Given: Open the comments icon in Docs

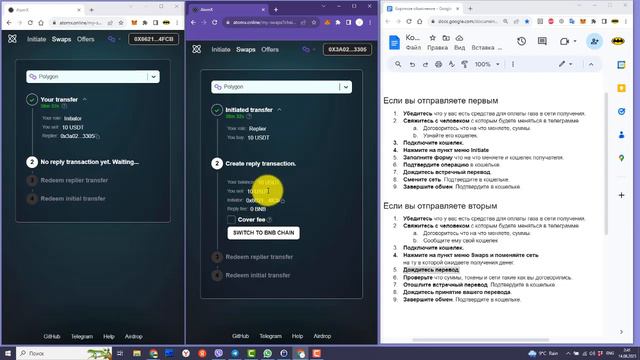Looking at the screenshot, I should pos(542,41).
